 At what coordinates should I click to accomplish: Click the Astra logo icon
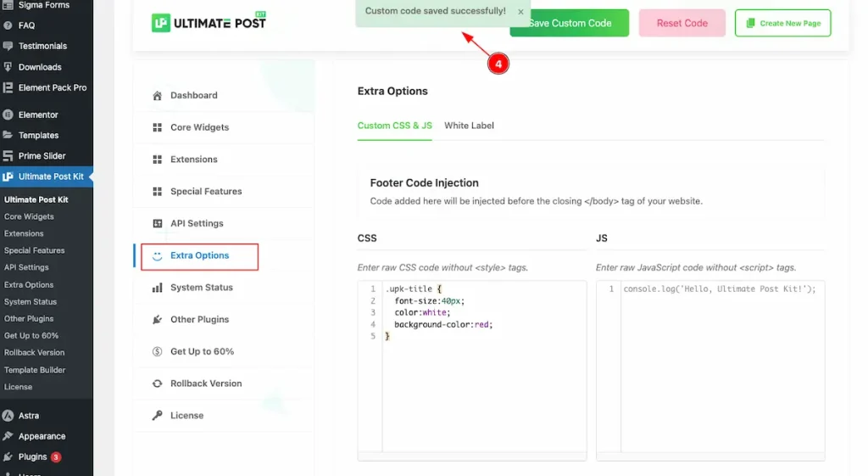click(x=8, y=416)
